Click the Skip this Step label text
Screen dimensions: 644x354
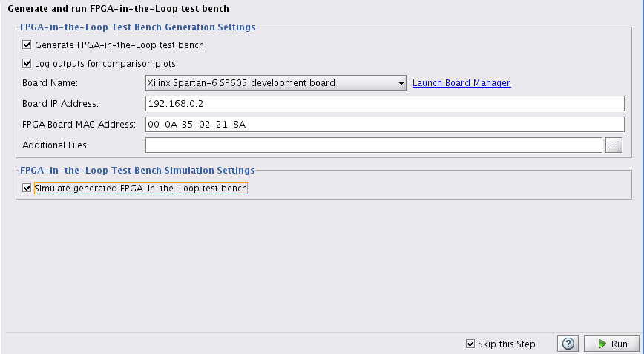tap(507, 344)
